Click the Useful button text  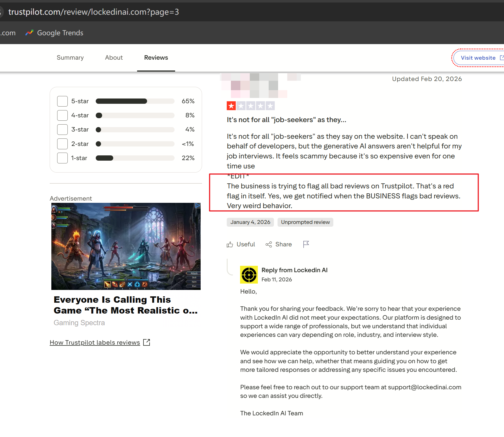pyautogui.click(x=246, y=244)
